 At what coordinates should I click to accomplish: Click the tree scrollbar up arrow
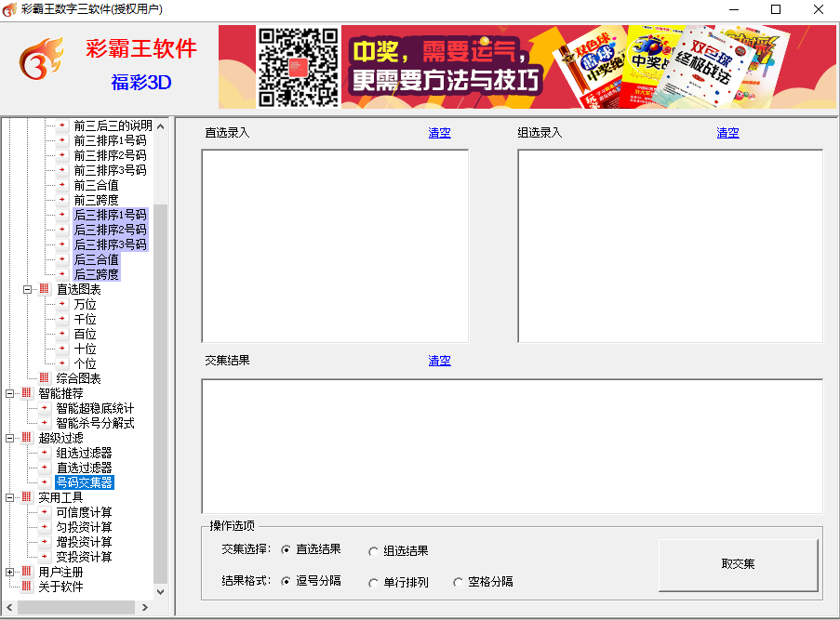(x=160, y=126)
